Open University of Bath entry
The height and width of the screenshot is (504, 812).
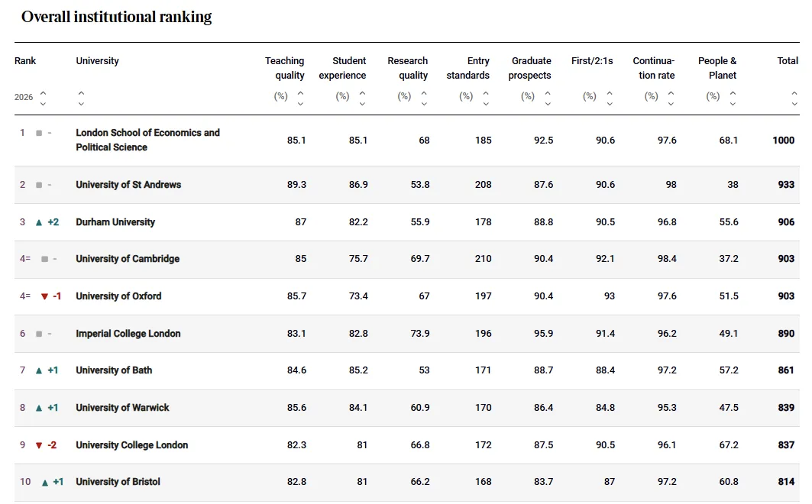point(114,370)
